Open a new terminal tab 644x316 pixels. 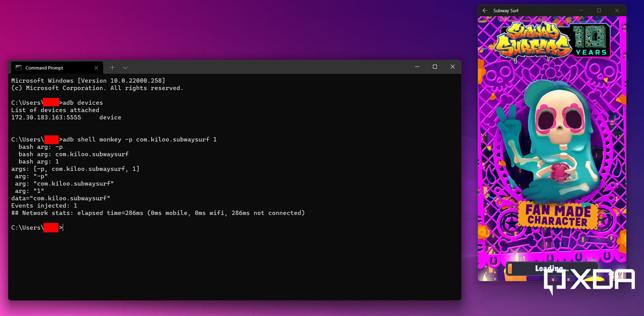112,68
